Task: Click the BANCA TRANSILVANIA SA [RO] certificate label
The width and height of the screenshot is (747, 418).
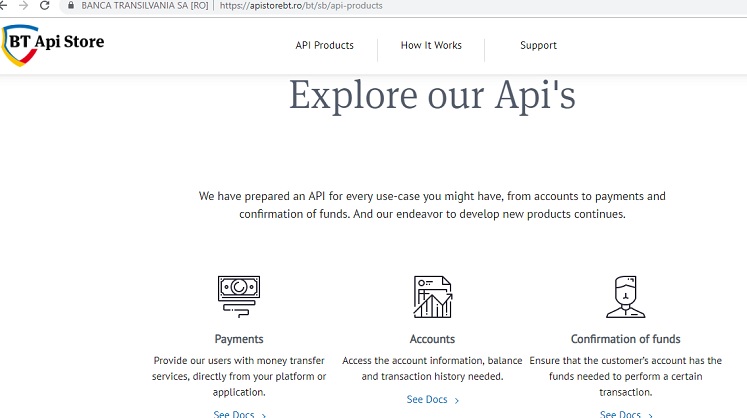Action: (145, 6)
